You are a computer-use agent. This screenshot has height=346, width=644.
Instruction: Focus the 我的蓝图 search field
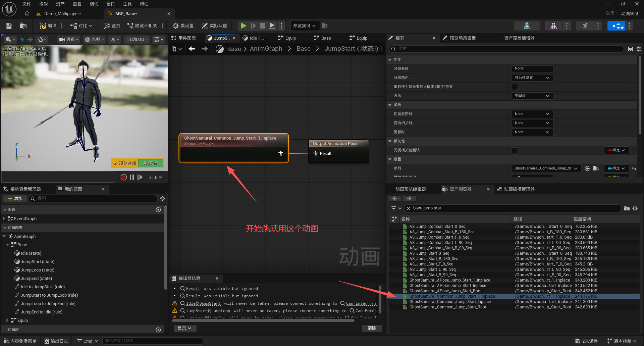pyautogui.click(x=93, y=199)
